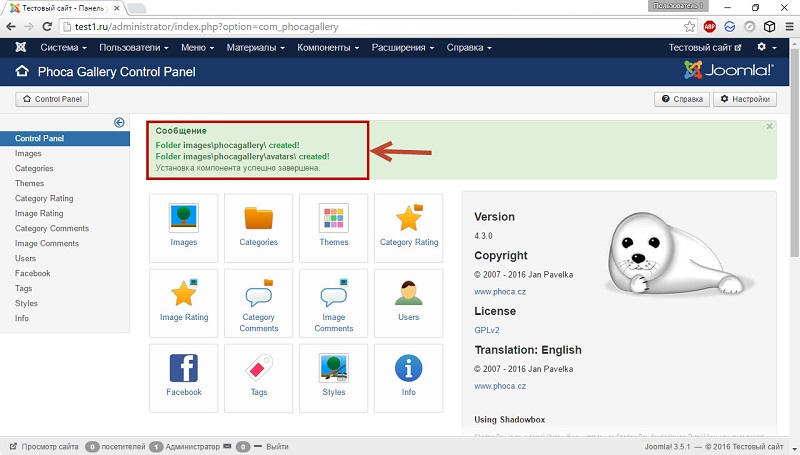This screenshot has height=455, width=800.
Task: Open the gear user settings dropdown
Action: [x=766, y=47]
